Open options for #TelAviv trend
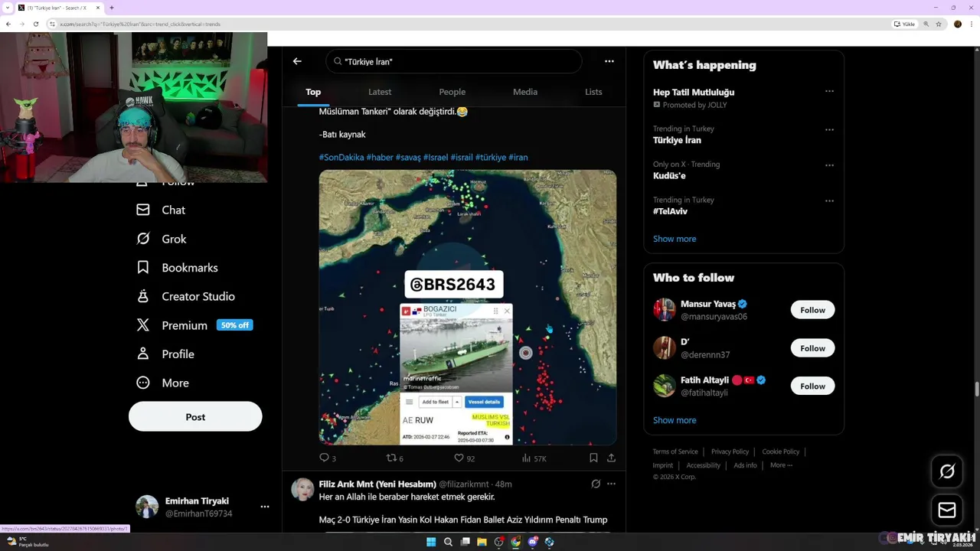The width and height of the screenshot is (980, 551). [x=829, y=201]
